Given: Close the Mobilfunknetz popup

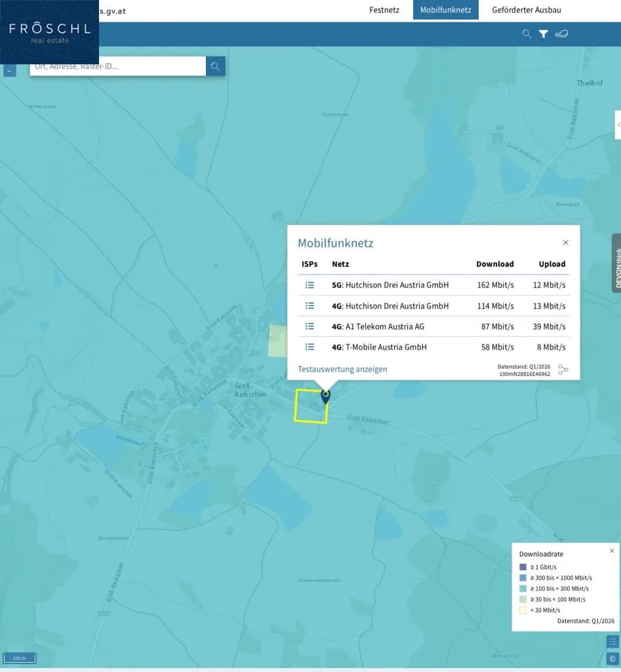Looking at the screenshot, I should pyautogui.click(x=566, y=243).
